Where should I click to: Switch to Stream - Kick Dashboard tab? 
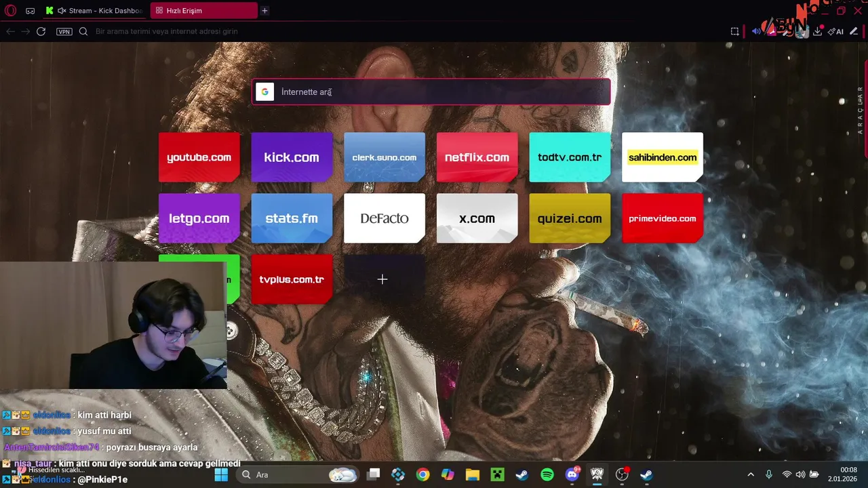(x=95, y=11)
